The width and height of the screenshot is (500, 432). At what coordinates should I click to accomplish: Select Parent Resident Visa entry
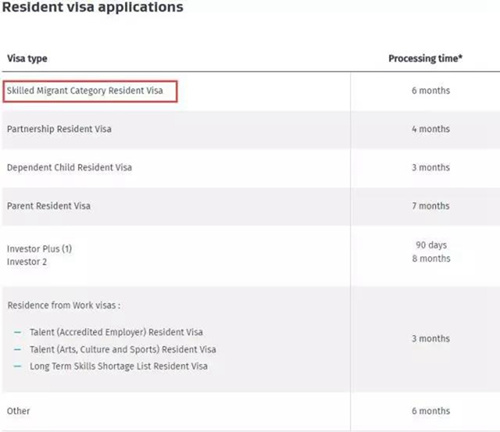click(49, 206)
